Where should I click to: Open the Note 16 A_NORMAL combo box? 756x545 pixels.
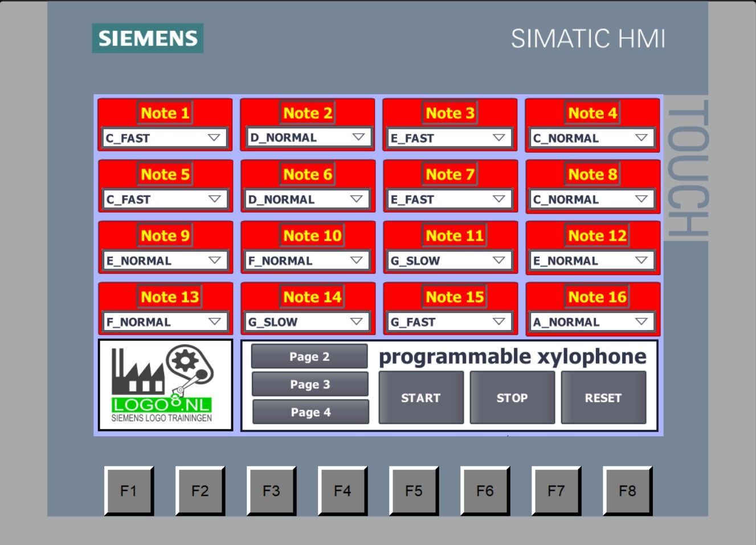tap(592, 322)
